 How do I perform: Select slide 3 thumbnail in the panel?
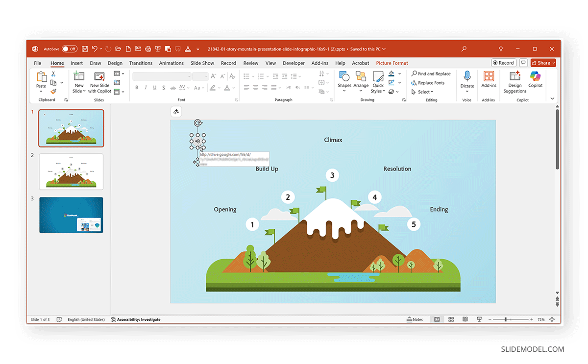71,215
